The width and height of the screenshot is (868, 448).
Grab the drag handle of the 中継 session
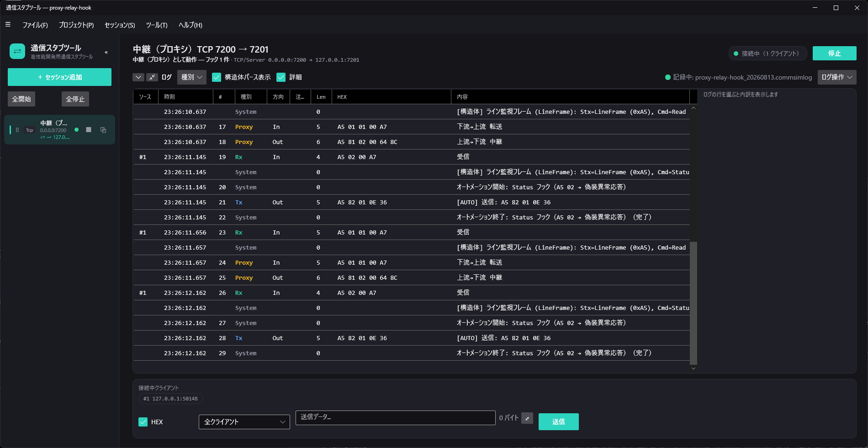[17, 130]
